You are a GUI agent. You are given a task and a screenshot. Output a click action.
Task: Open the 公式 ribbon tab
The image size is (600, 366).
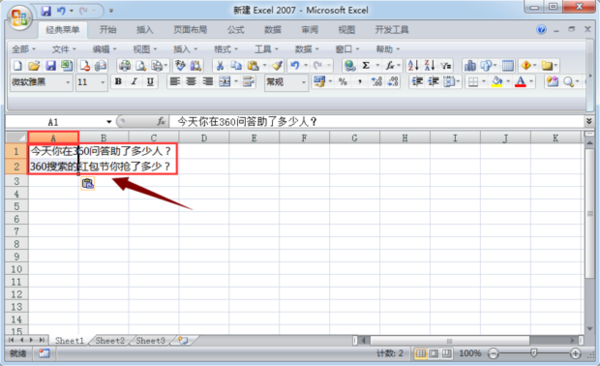pos(235,29)
